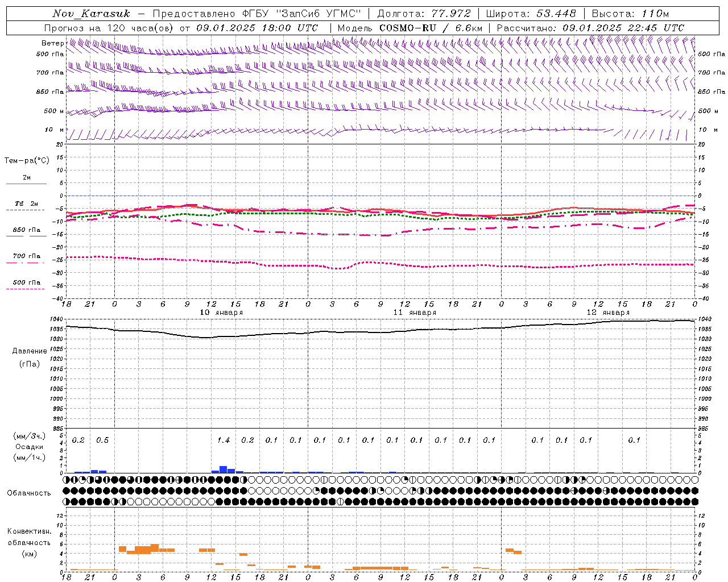Click the '11 января' date label
The width and height of the screenshot is (728, 582).
coord(415,313)
